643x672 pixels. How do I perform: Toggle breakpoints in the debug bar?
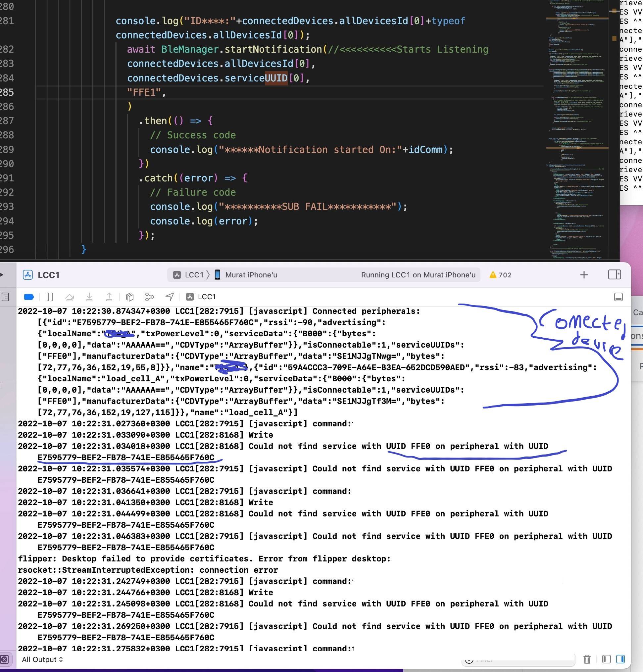tap(29, 297)
